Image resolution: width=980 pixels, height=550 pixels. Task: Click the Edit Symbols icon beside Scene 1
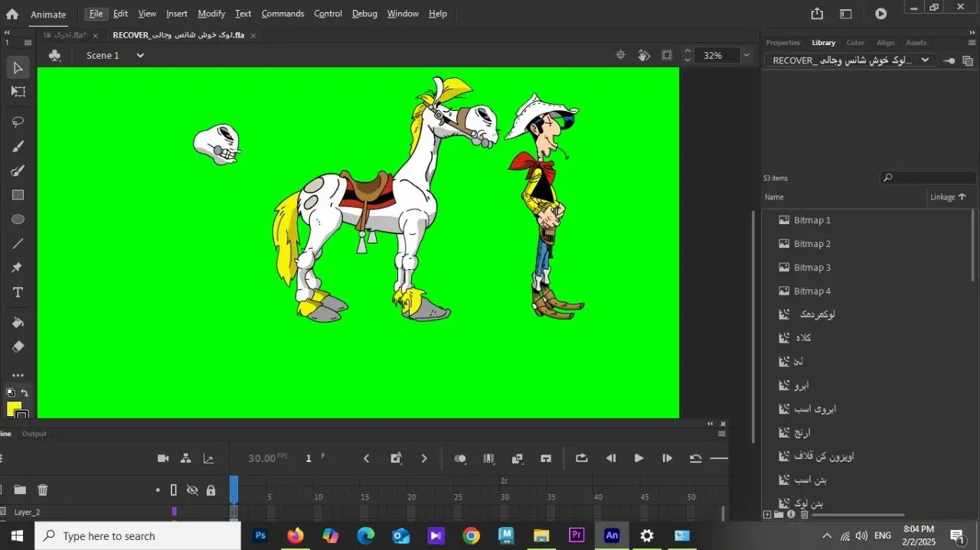pyautogui.click(x=55, y=55)
